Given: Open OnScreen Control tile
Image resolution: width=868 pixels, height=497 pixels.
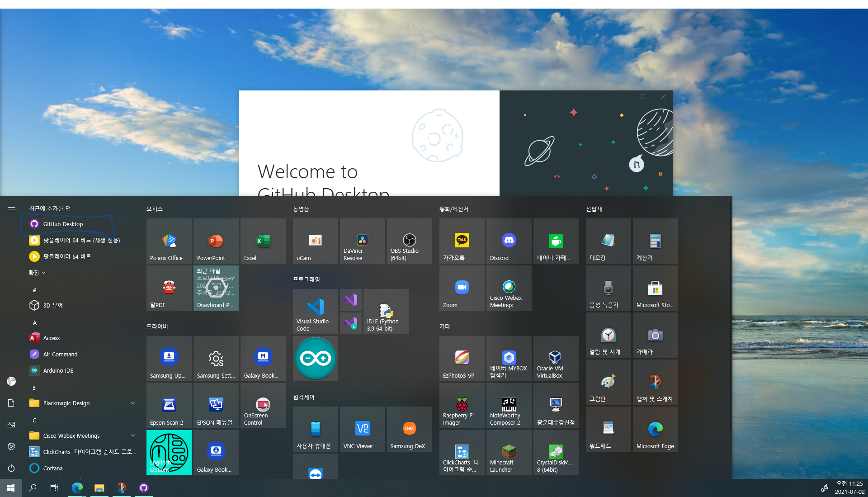Looking at the screenshot, I should click(263, 406).
